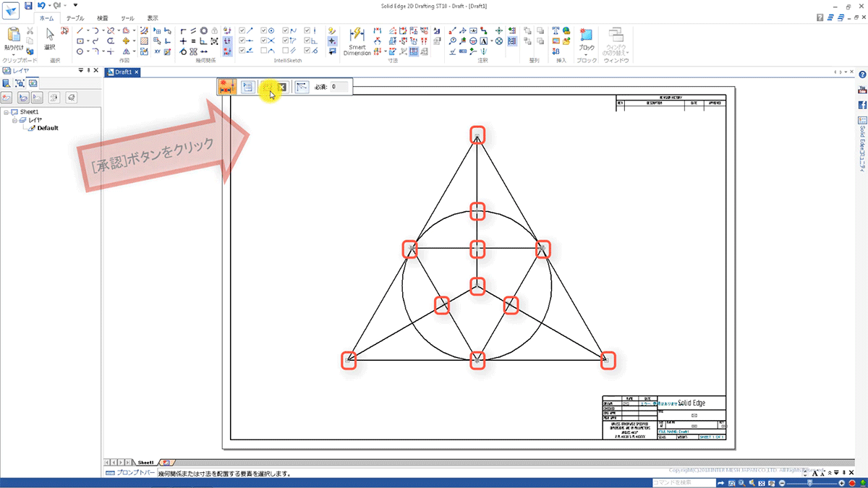This screenshot has height=488, width=868.
Task: Select the 選択 arrow tool in the ribbon
Action: click(50, 36)
